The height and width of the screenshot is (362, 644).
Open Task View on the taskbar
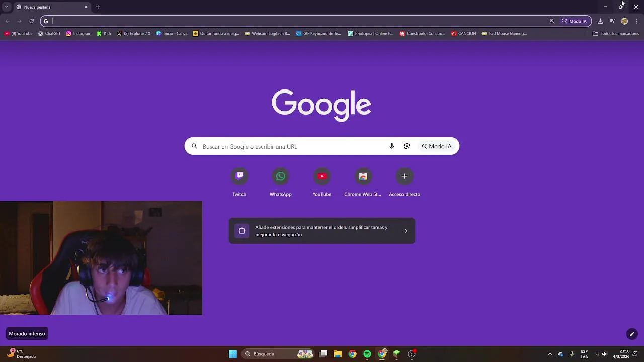pyautogui.click(x=324, y=354)
